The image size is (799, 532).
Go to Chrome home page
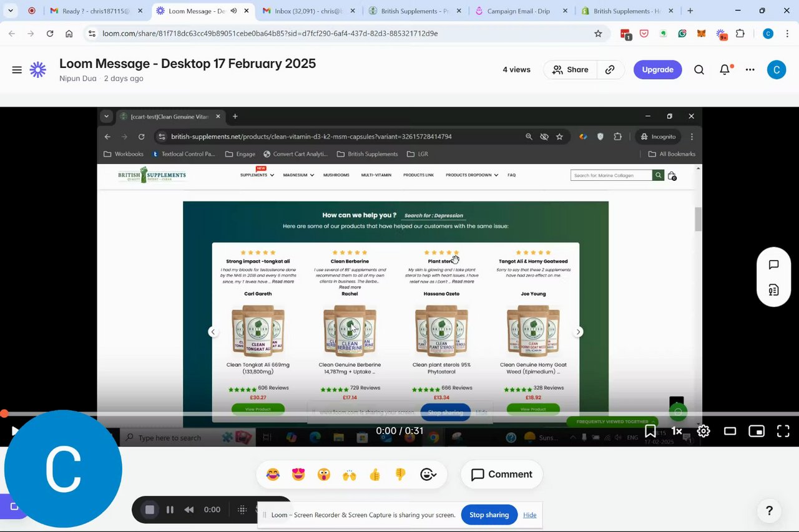click(x=69, y=34)
